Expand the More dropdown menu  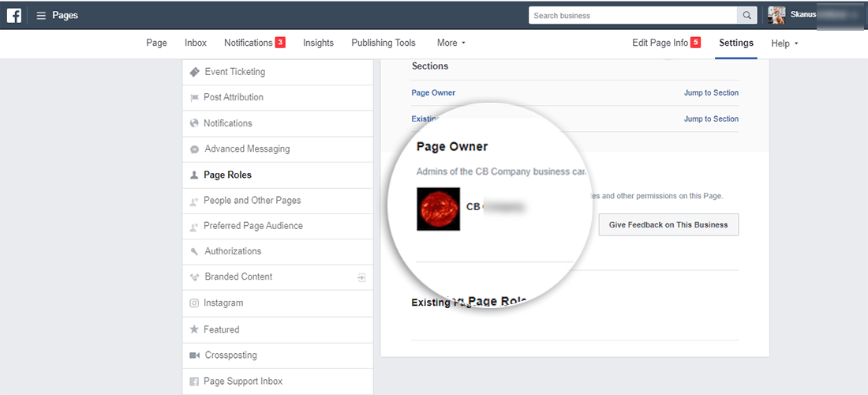(451, 43)
